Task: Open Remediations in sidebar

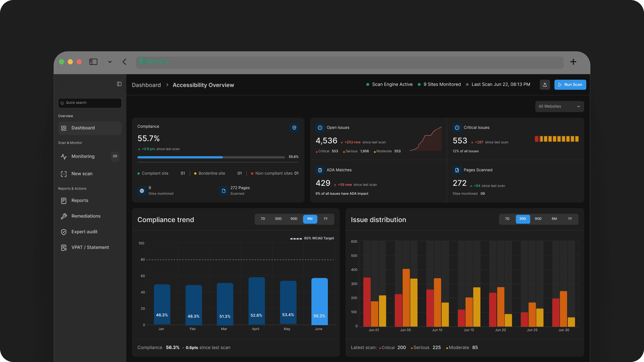Action: 90,216
